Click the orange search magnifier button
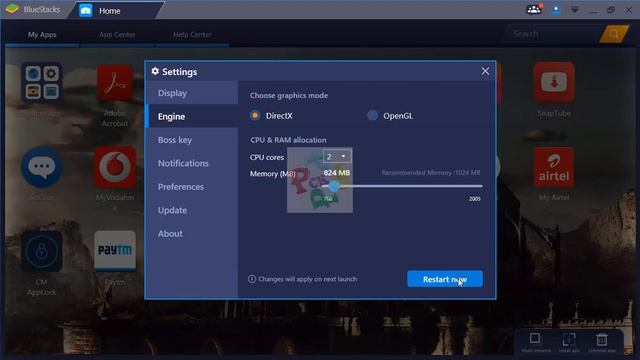Viewport: 640px width, 360px height. 614,34
